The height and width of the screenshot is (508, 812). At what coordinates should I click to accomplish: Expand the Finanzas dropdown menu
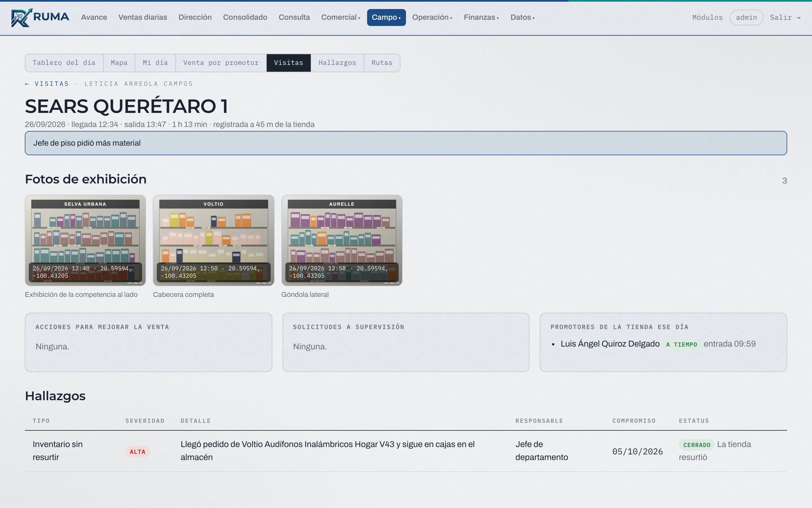click(481, 17)
